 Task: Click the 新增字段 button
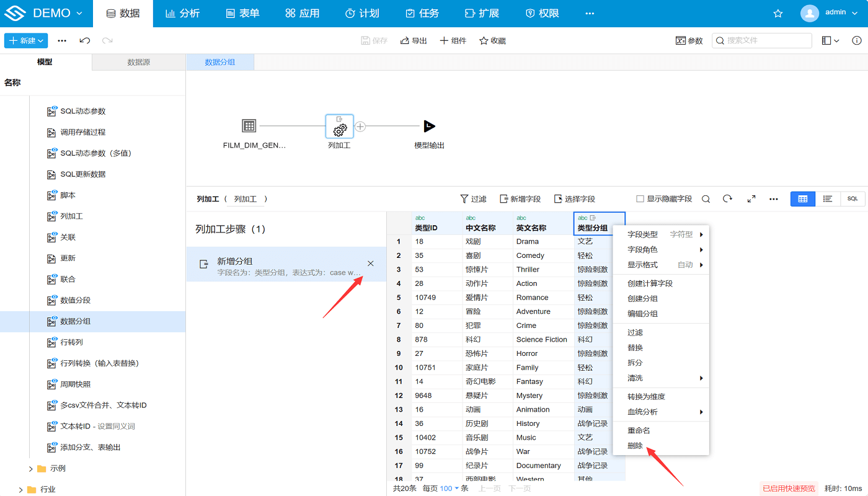coord(520,199)
